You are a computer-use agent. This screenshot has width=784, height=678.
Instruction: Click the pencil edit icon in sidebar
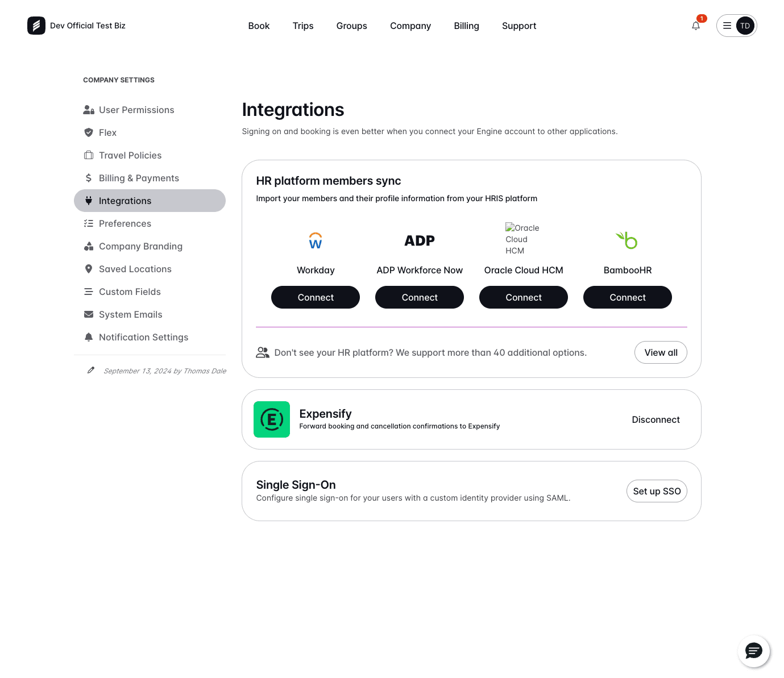(90, 371)
